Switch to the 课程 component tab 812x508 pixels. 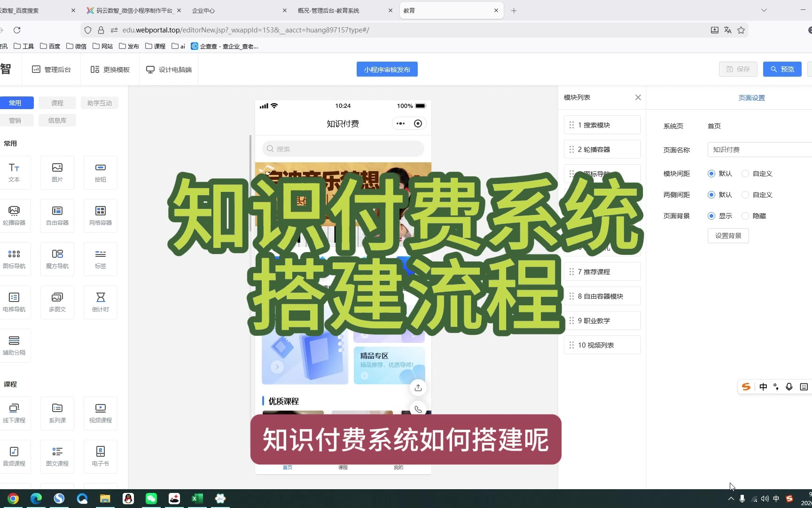(57, 103)
